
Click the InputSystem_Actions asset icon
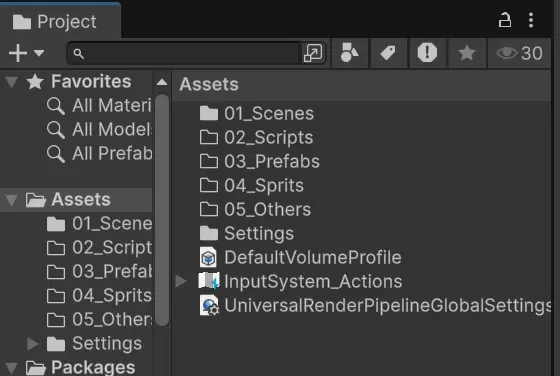tap(209, 281)
